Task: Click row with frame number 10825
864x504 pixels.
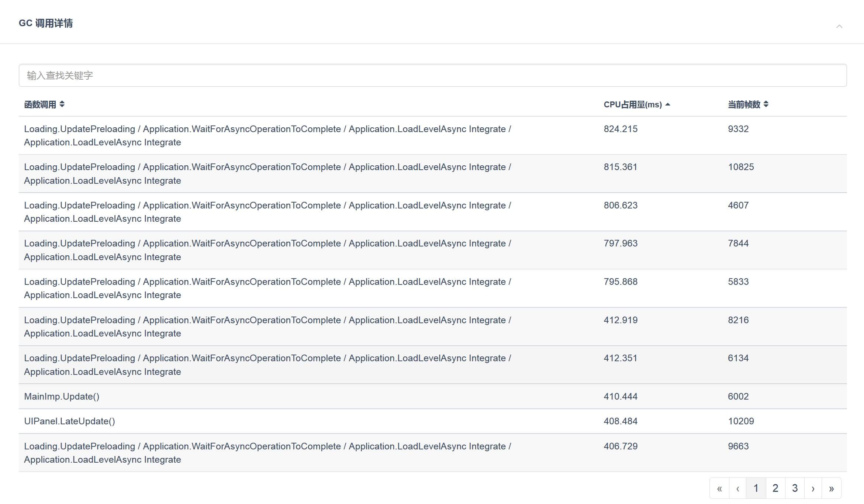Action: [x=741, y=167]
